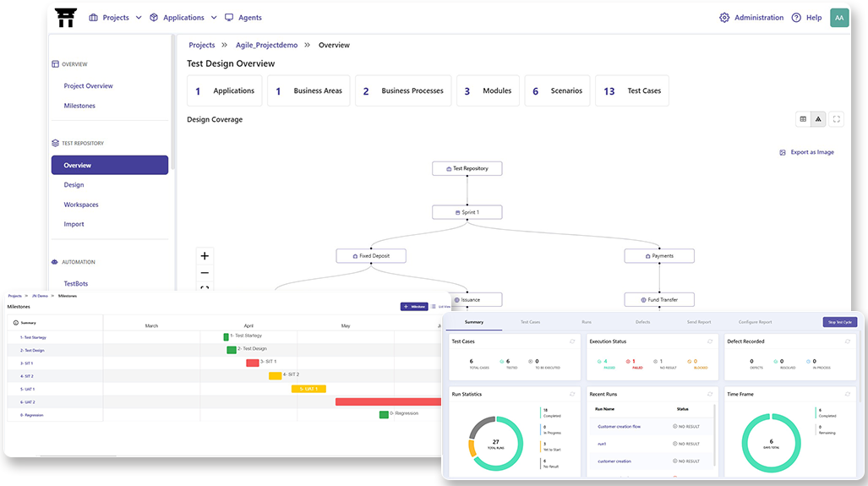Open Design in Test Repository sidebar
This screenshot has height=486, width=868.
click(x=74, y=185)
